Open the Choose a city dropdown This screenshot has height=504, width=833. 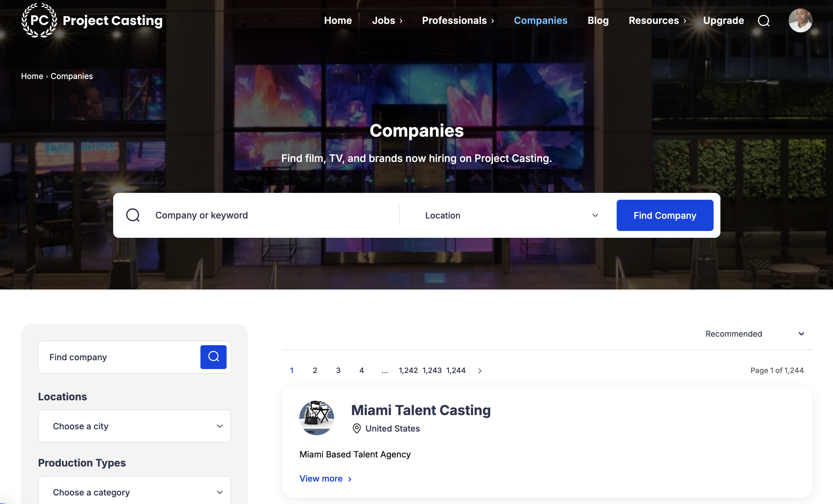tap(134, 426)
